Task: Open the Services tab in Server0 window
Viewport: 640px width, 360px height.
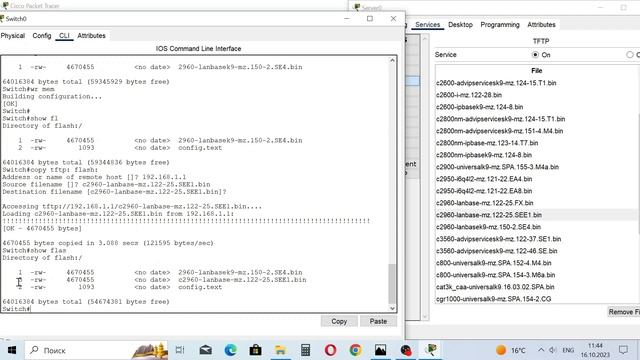Action: [427, 25]
